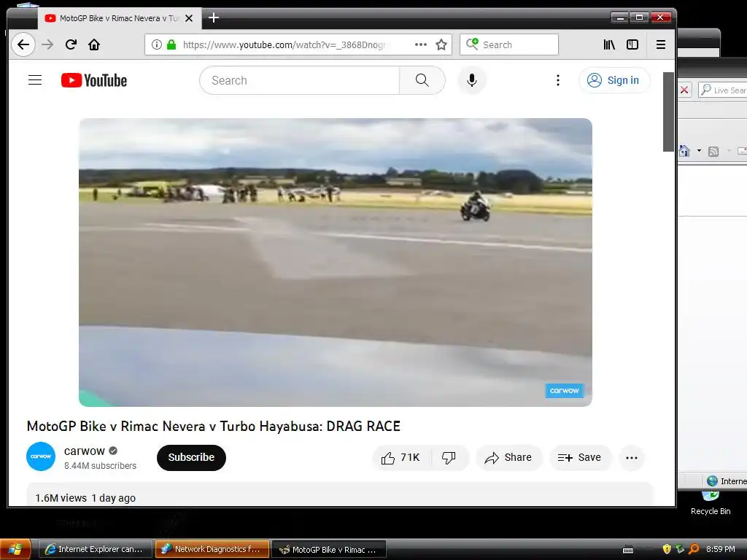This screenshot has height=560, width=747.
Task: Click the YouTube magnifier search button
Action: click(422, 80)
